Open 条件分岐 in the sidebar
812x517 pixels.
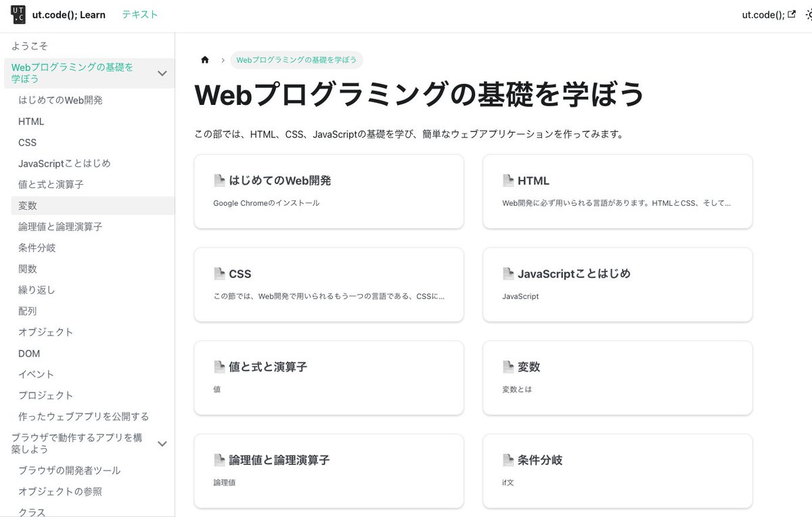click(x=37, y=248)
